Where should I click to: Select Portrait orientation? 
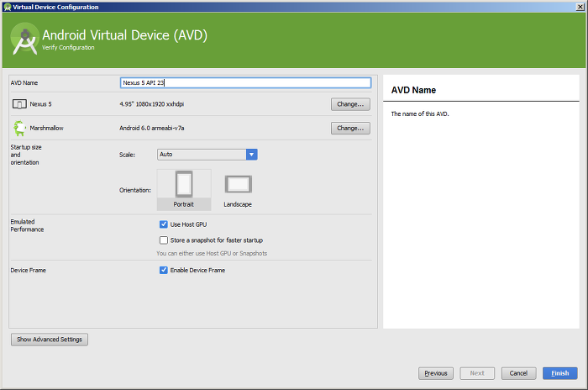click(184, 190)
